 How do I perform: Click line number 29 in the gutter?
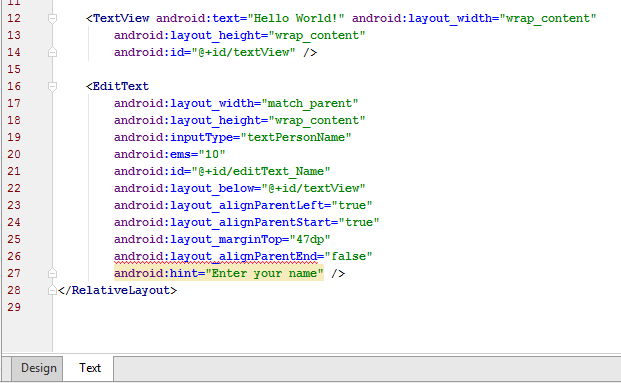point(14,307)
